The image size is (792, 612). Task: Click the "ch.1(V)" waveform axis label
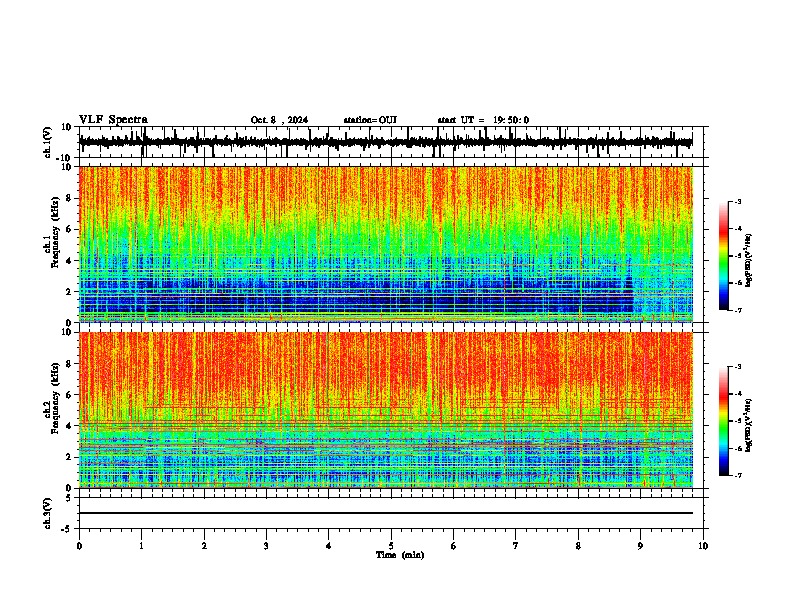(48, 142)
